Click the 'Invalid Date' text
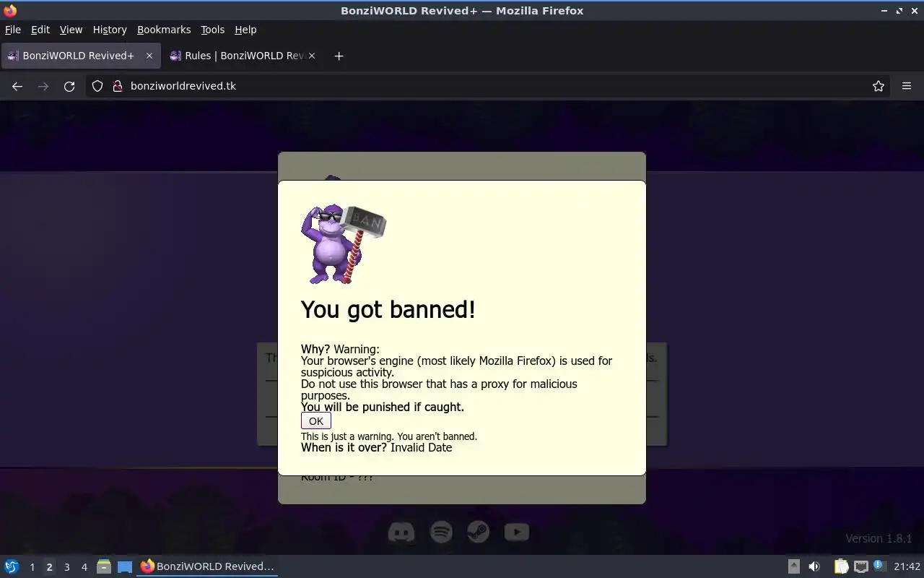This screenshot has width=924, height=578. coord(421,447)
